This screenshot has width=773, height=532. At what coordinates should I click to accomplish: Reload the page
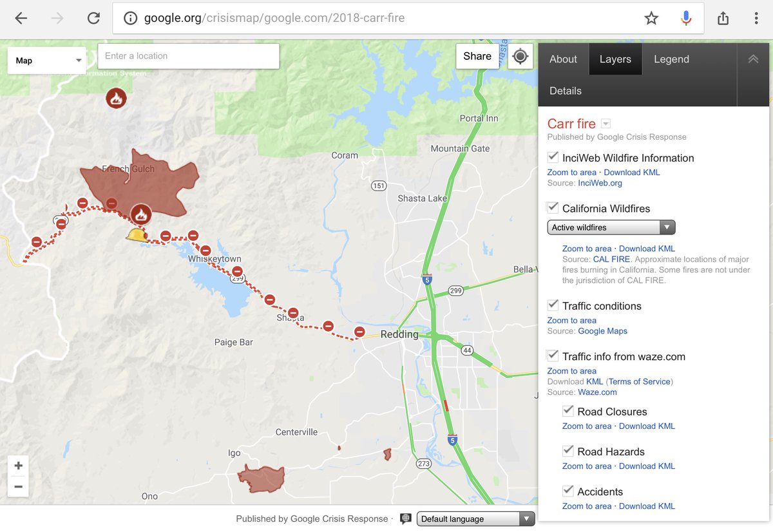pyautogui.click(x=93, y=18)
